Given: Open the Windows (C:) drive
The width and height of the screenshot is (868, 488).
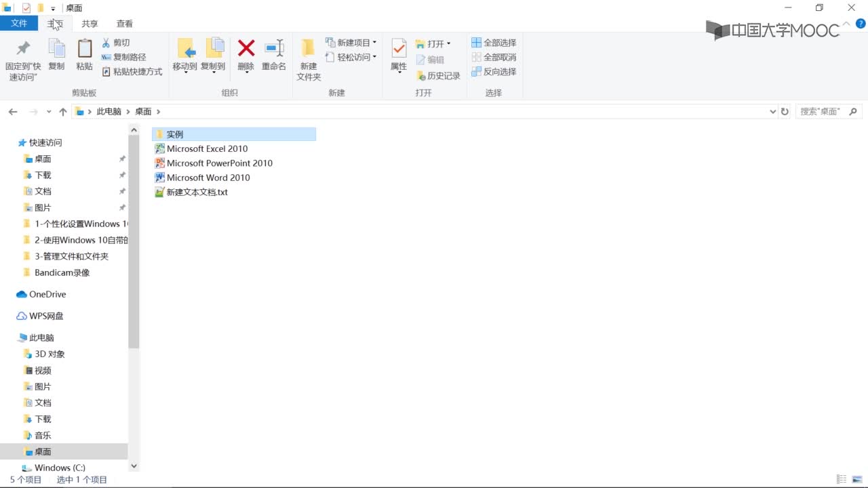Looking at the screenshot, I should (x=60, y=468).
